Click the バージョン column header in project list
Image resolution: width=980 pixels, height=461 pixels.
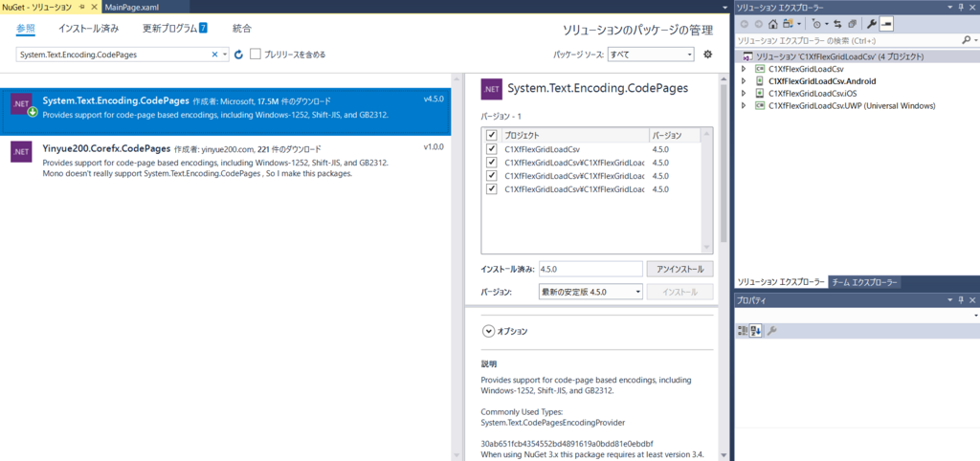(x=675, y=135)
